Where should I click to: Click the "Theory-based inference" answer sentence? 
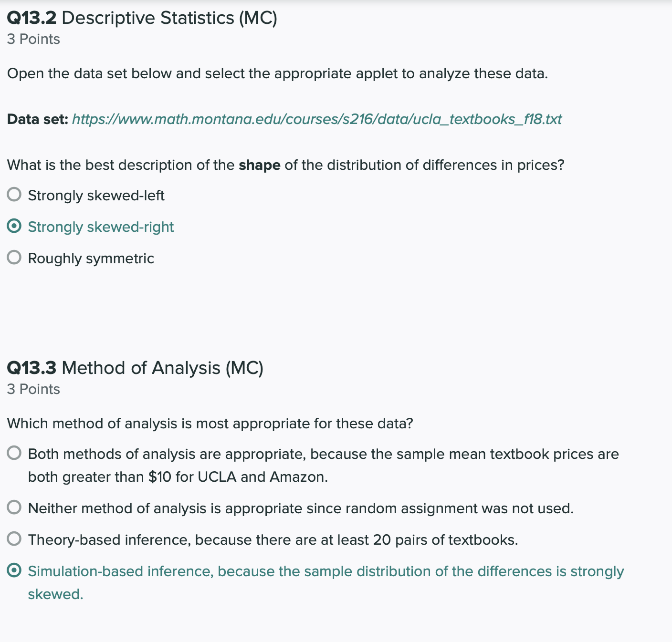[273, 540]
